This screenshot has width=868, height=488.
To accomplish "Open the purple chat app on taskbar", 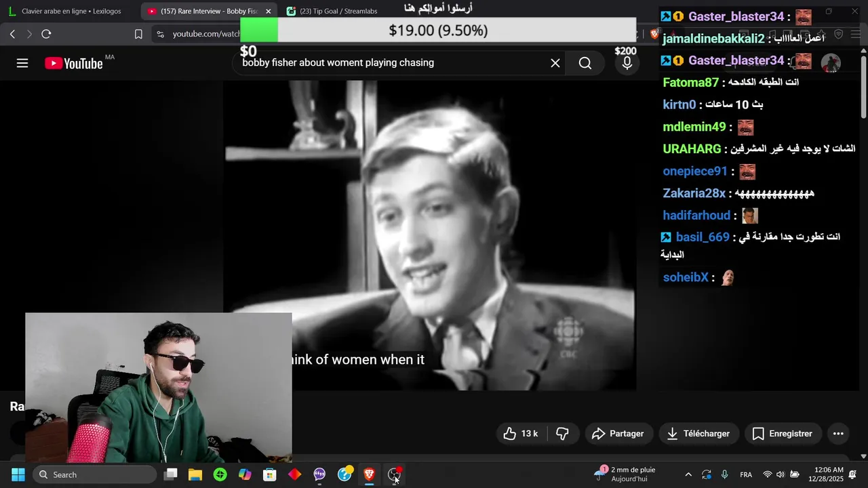I will tap(319, 474).
